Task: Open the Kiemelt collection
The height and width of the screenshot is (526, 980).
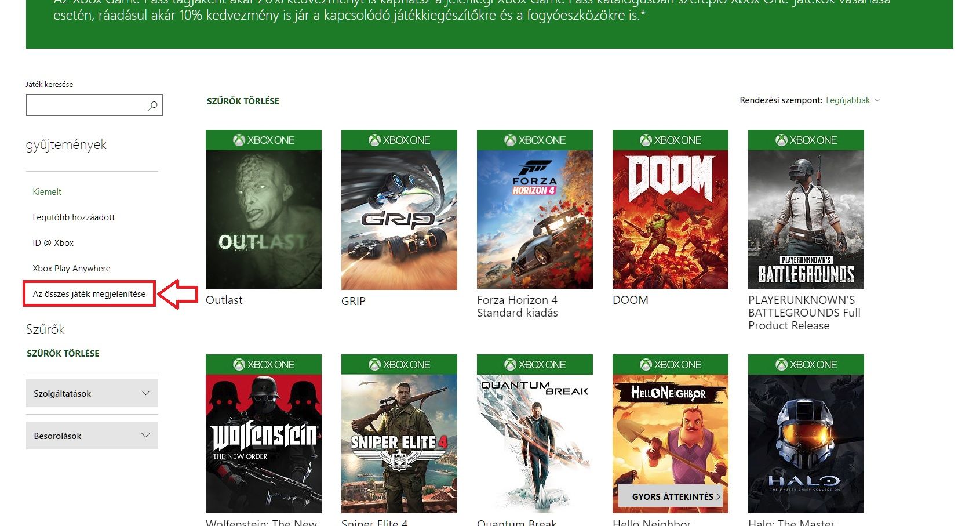Action: point(47,192)
